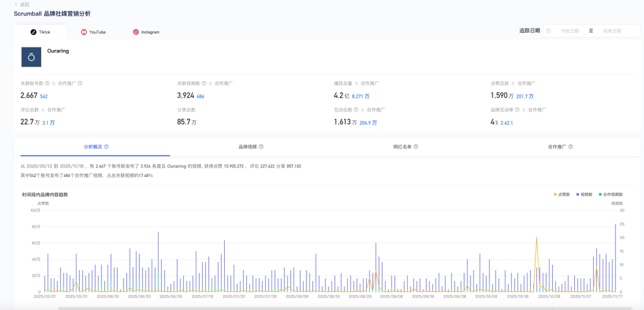
Task: Open the 合作推广 tab
Action: pos(560,147)
